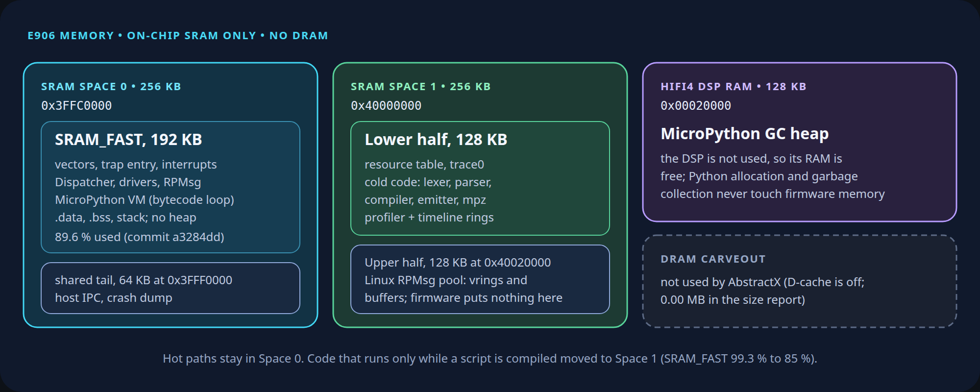The width and height of the screenshot is (980, 392).
Task: Click 'cold code: lexer, parser,' line
Action: coord(428,182)
